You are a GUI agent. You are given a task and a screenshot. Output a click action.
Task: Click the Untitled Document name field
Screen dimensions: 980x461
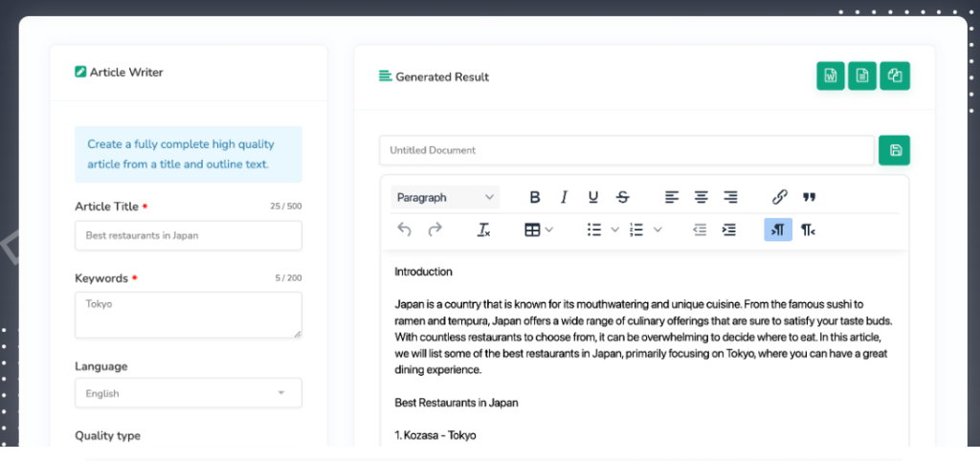pos(626,150)
